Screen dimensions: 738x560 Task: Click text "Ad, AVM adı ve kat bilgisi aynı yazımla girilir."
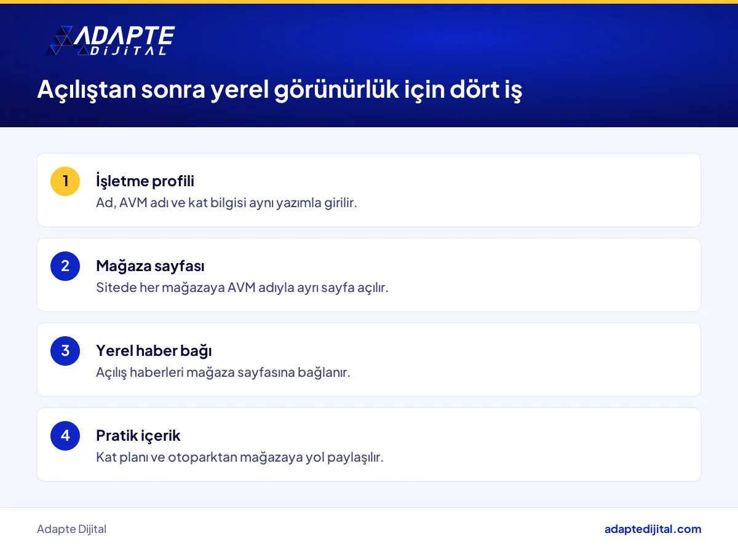click(226, 202)
